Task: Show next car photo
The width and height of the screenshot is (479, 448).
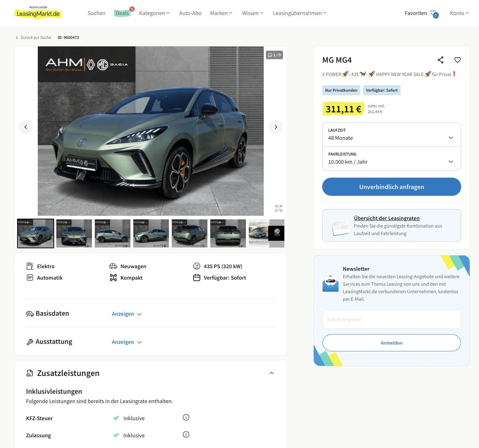Action: [276, 127]
